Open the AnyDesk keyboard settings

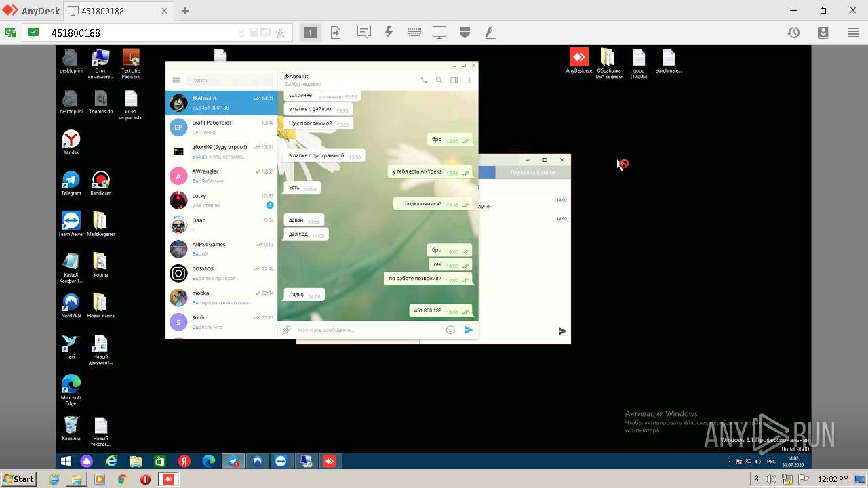coord(414,33)
